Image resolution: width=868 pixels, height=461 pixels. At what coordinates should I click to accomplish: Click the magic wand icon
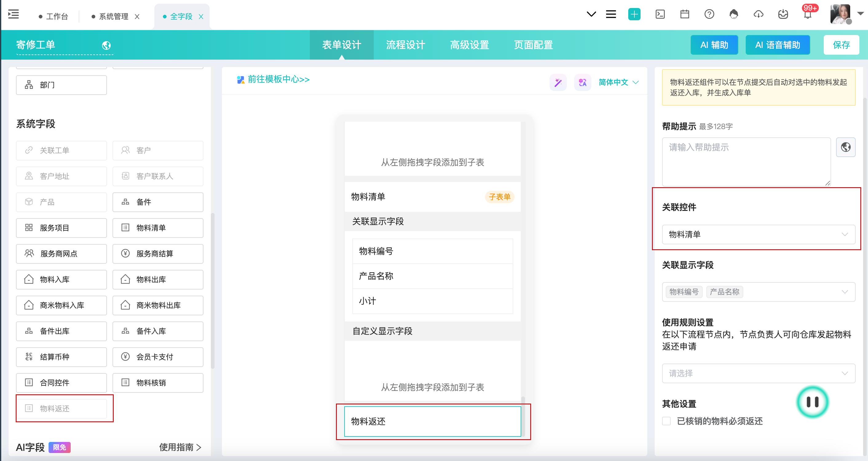tap(558, 82)
